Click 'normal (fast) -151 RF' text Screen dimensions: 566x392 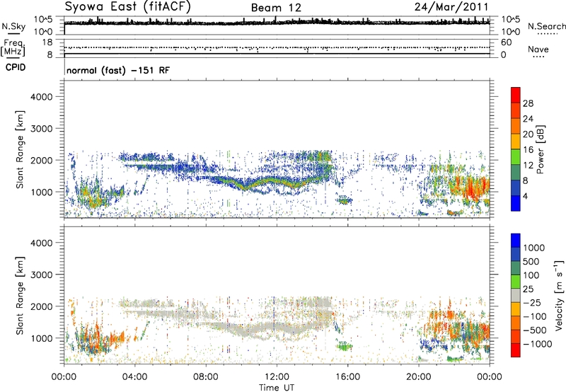[118, 70]
